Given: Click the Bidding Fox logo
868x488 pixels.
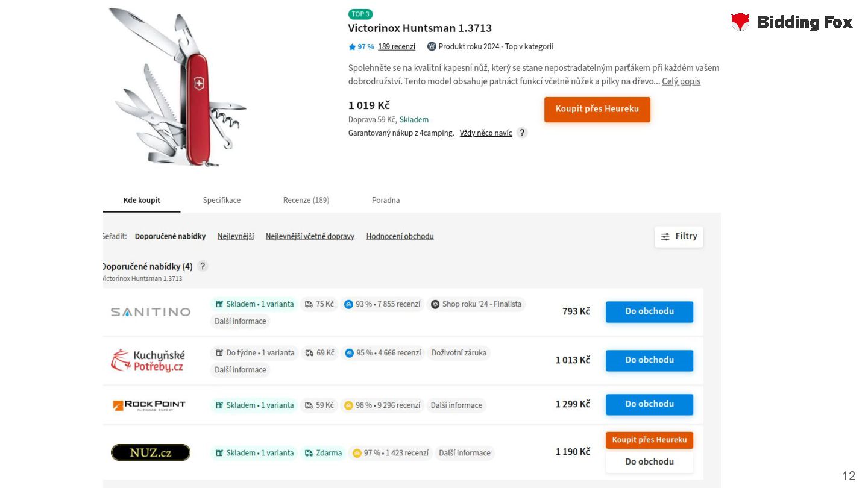Looking at the screenshot, I should [791, 22].
